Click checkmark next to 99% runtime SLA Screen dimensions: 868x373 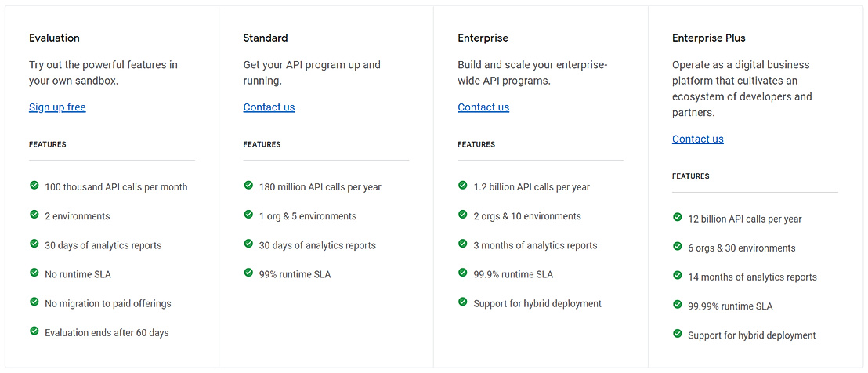pyautogui.click(x=248, y=273)
